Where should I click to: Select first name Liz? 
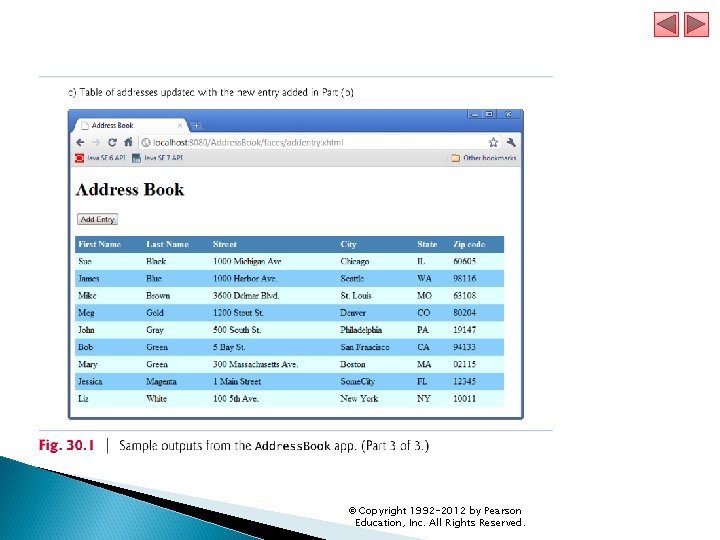point(83,399)
